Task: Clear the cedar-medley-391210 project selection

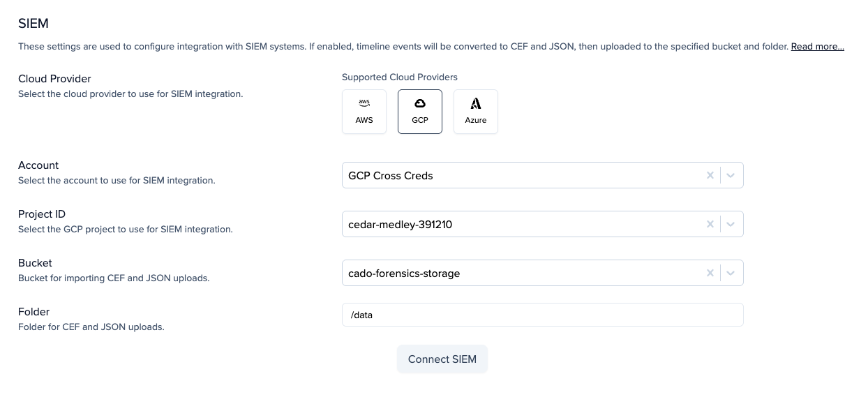Action: pos(710,224)
